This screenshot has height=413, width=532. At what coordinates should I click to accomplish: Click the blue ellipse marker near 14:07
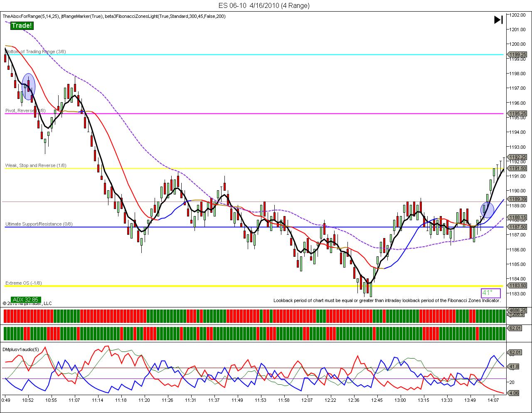pyautogui.click(x=487, y=210)
